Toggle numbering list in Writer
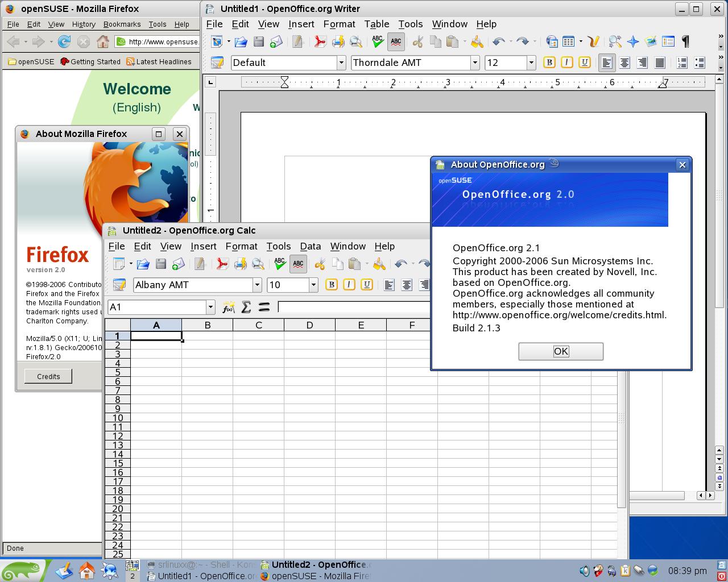Screen dimensions: 728x582 (682, 63)
